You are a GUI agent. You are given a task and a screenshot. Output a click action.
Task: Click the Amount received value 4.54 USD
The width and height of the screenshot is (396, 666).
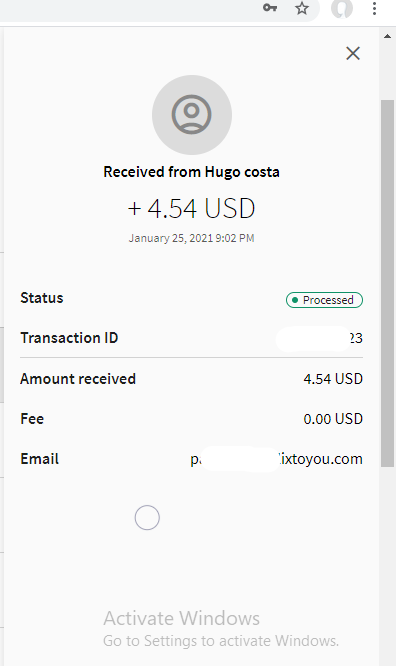pos(333,379)
